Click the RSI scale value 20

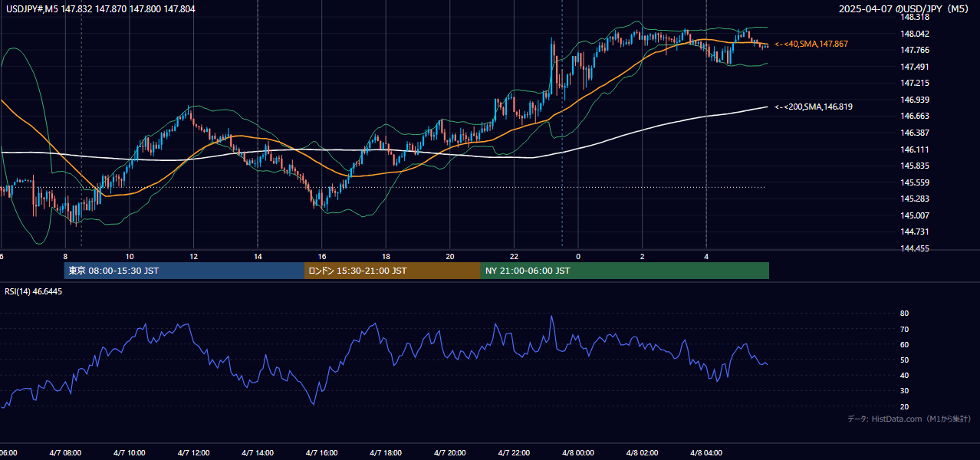904,406
